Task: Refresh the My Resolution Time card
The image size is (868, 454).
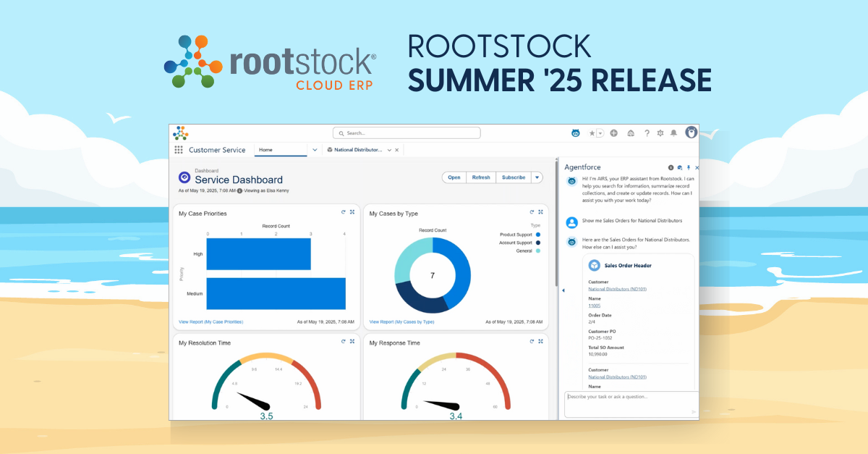Action: click(x=344, y=341)
